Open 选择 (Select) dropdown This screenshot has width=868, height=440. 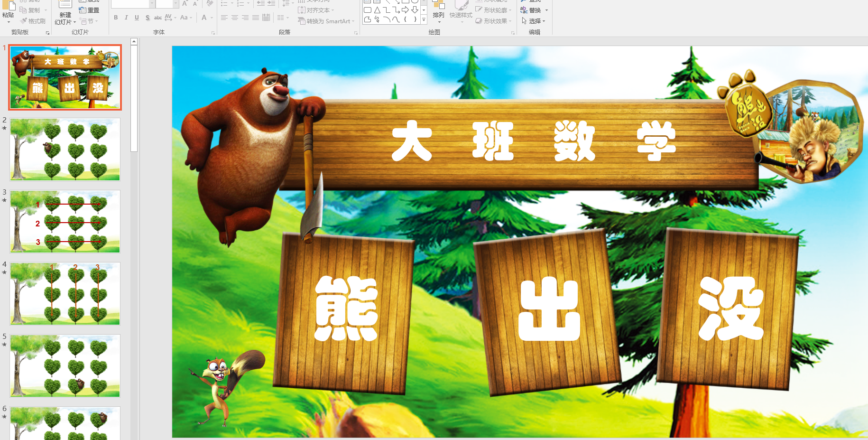[534, 21]
